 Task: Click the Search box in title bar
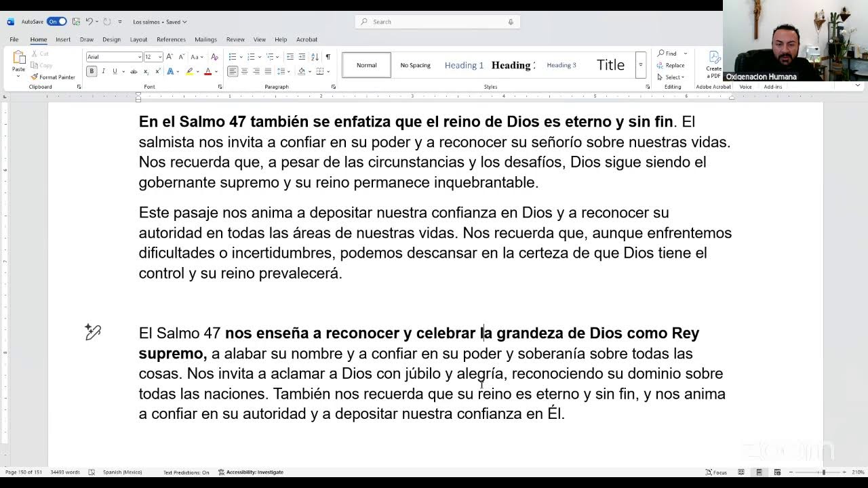pyautogui.click(x=437, y=22)
